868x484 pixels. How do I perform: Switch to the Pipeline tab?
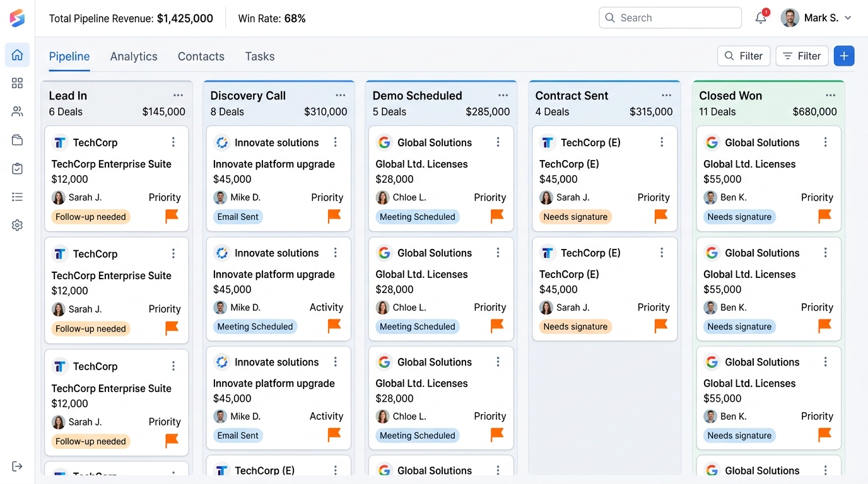pos(69,56)
